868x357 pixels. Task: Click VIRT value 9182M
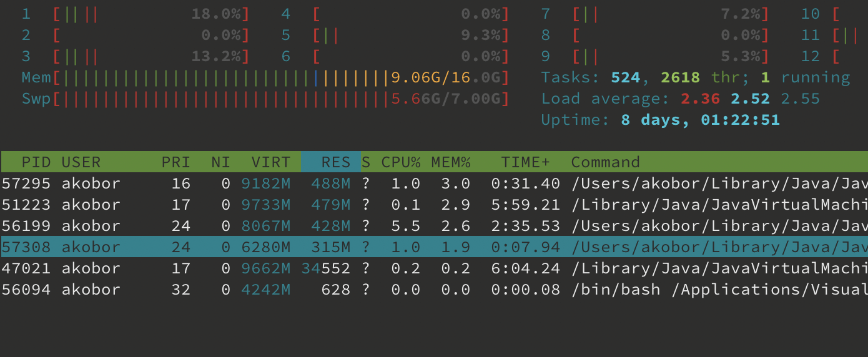pyautogui.click(x=266, y=183)
